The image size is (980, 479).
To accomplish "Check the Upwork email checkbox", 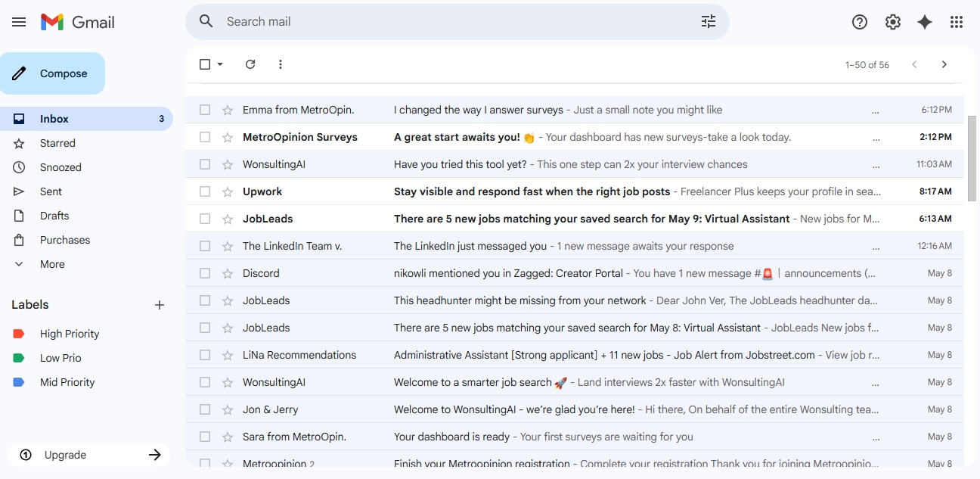I will (205, 191).
